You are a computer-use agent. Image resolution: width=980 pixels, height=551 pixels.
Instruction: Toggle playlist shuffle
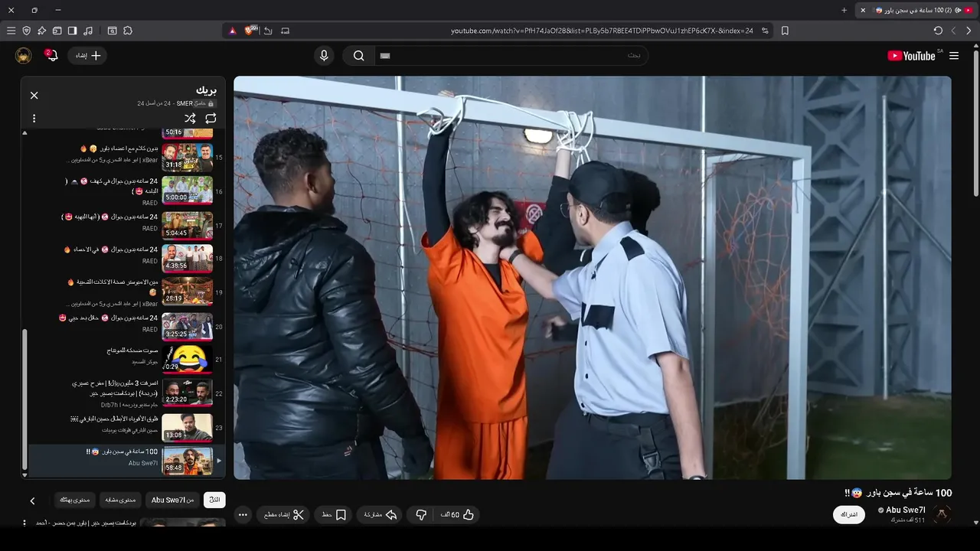point(190,118)
